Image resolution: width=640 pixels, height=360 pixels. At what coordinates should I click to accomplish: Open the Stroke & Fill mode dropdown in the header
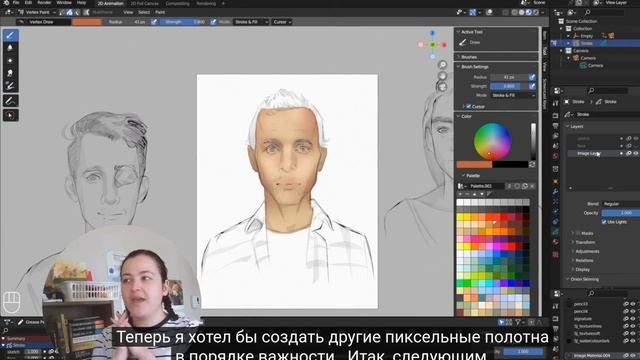click(x=251, y=22)
